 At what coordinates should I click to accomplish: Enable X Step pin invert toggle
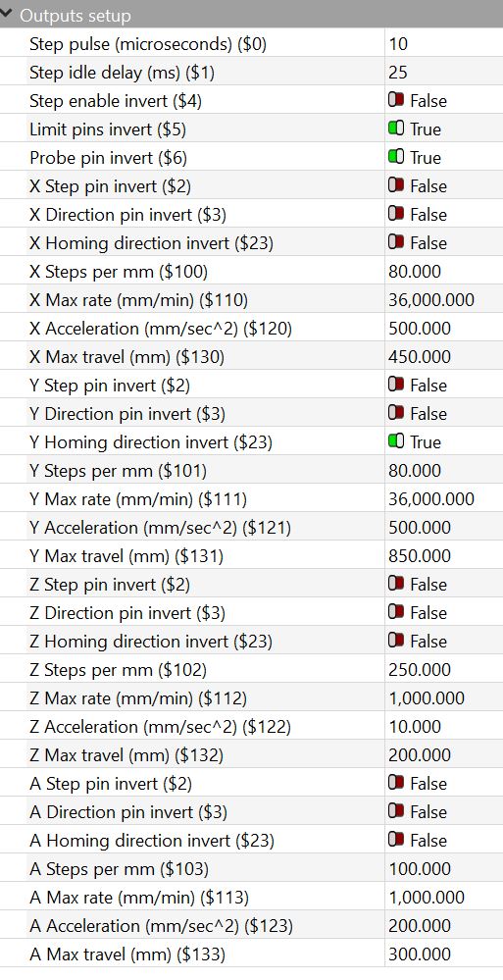pyautogui.click(x=396, y=185)
